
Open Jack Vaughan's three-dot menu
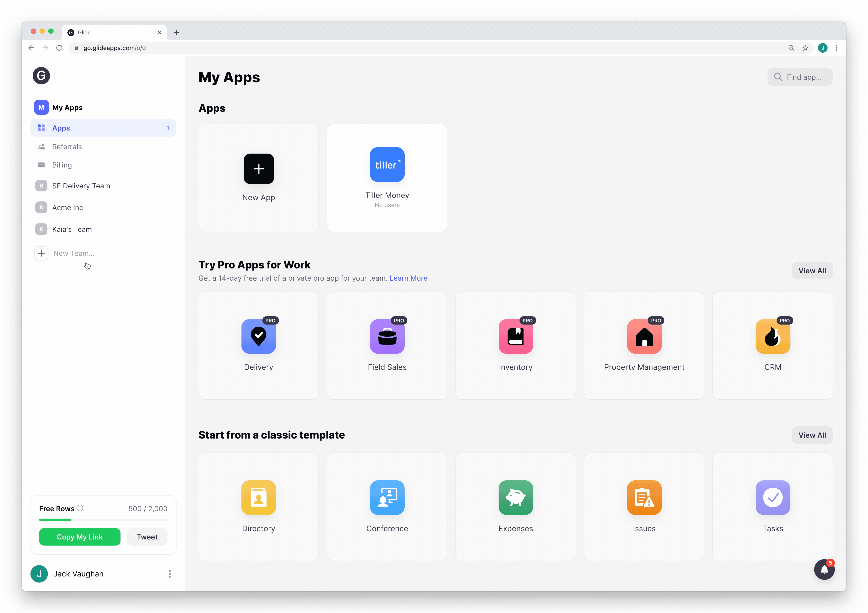pos(169,574)
